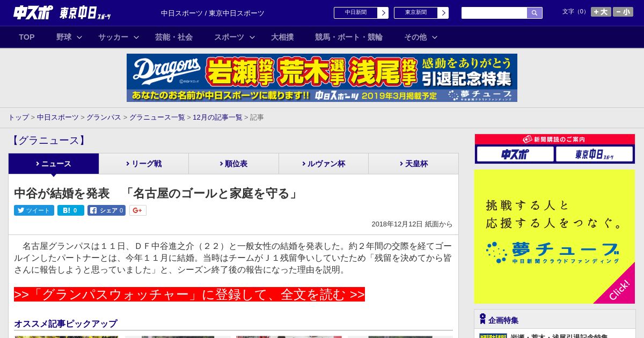The width and height of the screenshot is (644, 338).
Task: Click the Chunichi Sports logo in the header
Action: click(33, 13)
